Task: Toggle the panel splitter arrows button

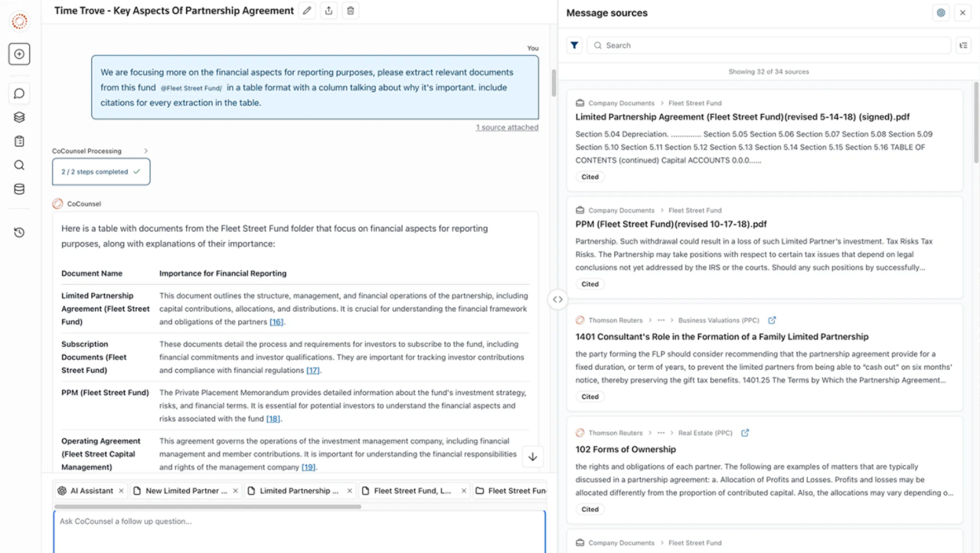Action: [x=557, y=299]
